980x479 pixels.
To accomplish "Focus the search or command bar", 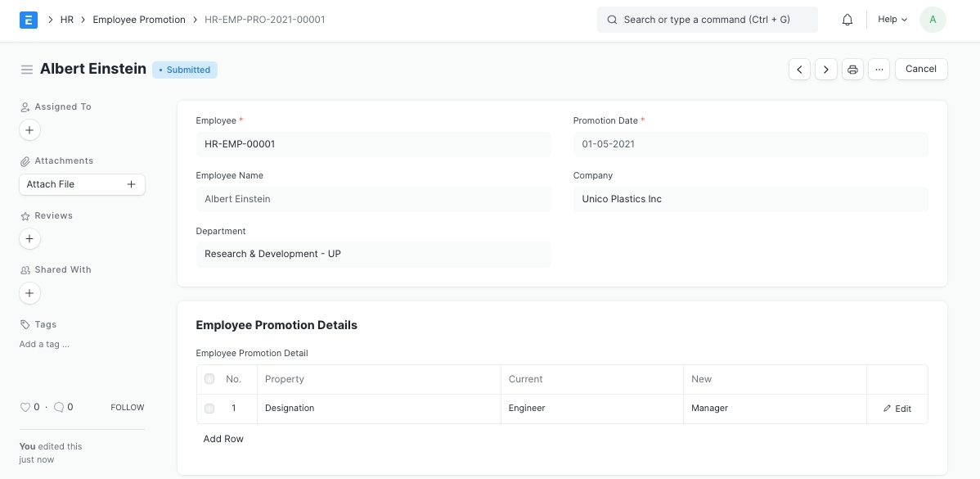I will click(x=707, y=20).
